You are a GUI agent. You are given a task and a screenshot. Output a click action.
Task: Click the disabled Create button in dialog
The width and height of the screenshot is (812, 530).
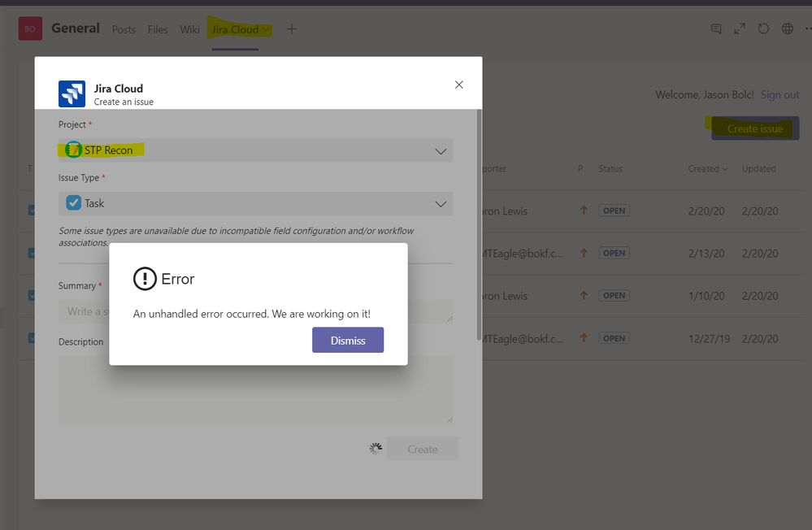click(422, 449)
